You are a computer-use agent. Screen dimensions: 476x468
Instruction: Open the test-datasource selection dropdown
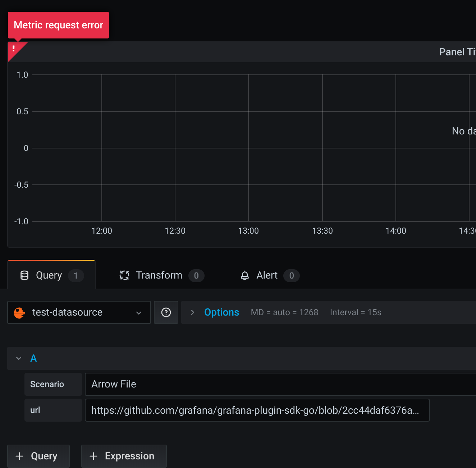click(139, 312)
